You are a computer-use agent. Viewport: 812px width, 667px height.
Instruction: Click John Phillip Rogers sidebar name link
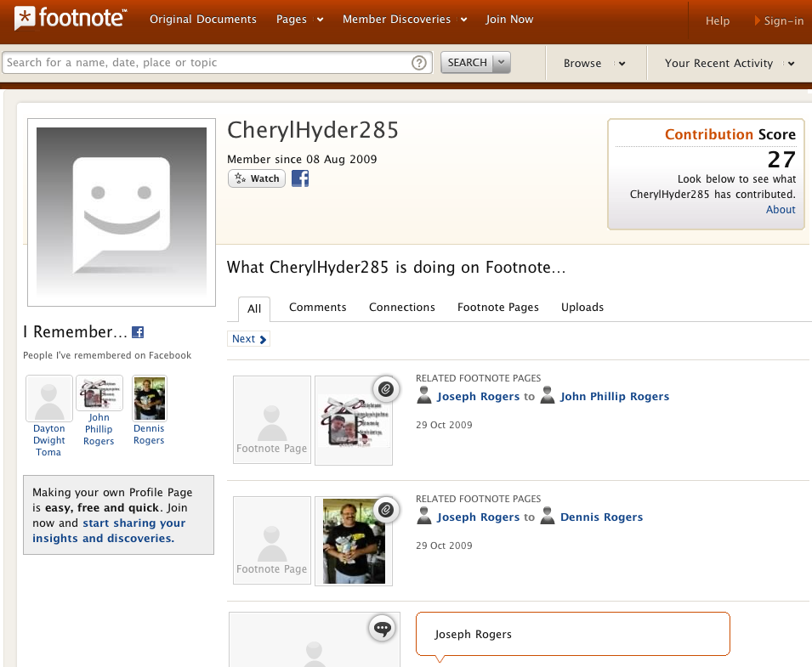pos(99,429)
